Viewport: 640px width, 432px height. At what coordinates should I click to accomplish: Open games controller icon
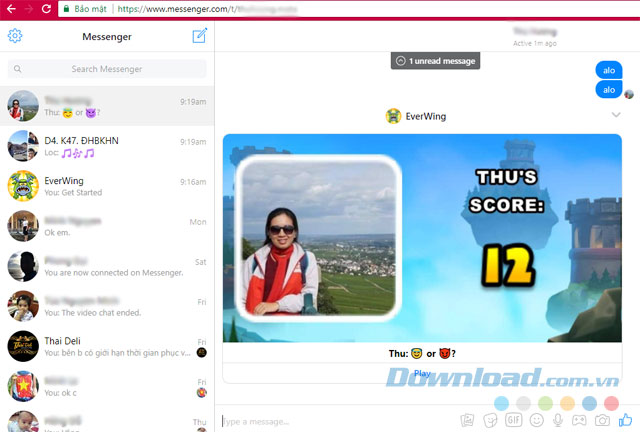(579, 420)
